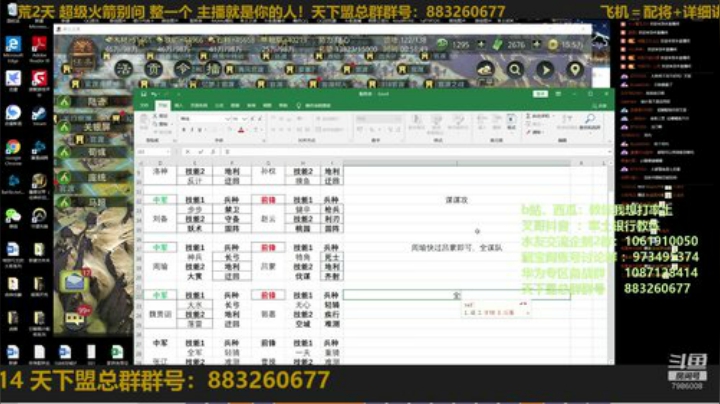Select the cell containing 刘备

(160, 219)
